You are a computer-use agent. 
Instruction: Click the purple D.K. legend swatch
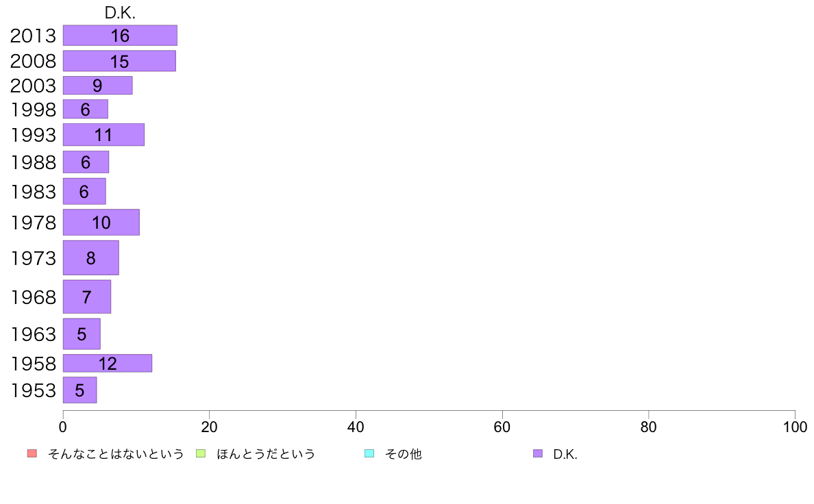point(538,453)
